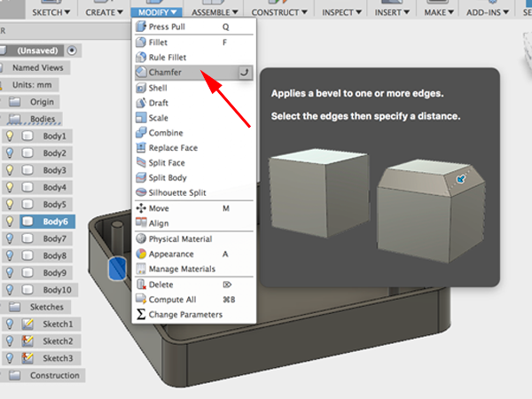532x399 pixels.
Task: Click the Sketches folder icon
Action: pos(14,307)
